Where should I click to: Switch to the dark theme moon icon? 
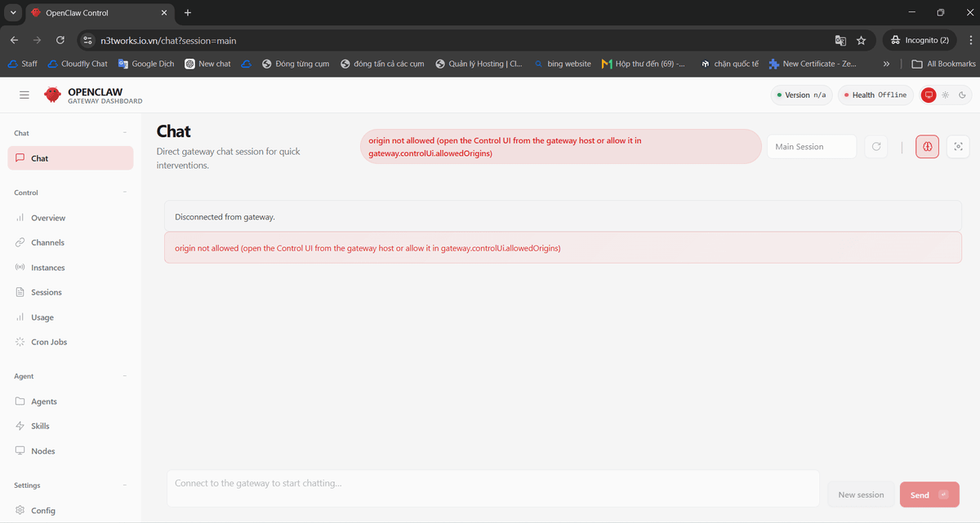(962, 95)
